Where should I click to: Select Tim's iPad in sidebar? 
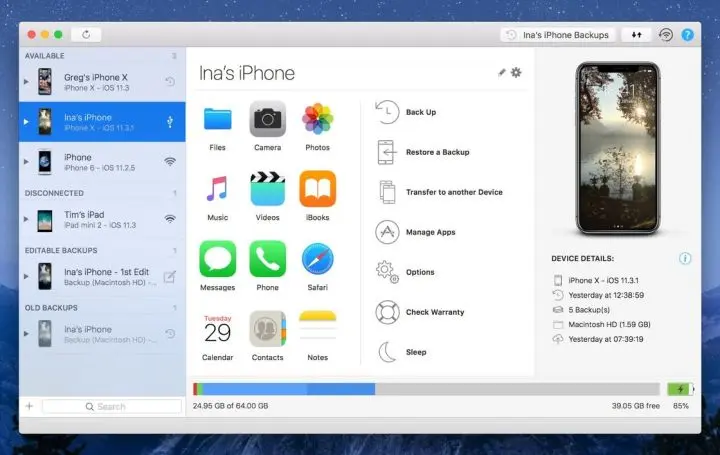coord(102,219)
